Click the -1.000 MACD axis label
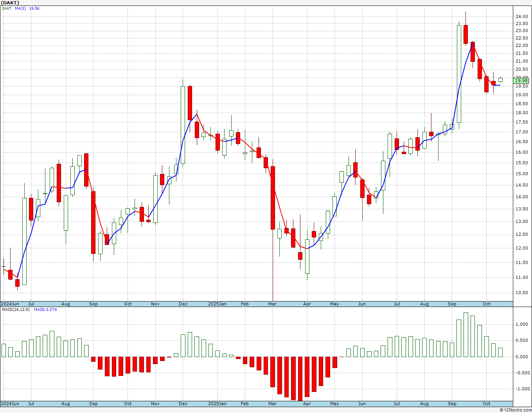This screenshot has width=532, height=413. click(x=522, y=389)
